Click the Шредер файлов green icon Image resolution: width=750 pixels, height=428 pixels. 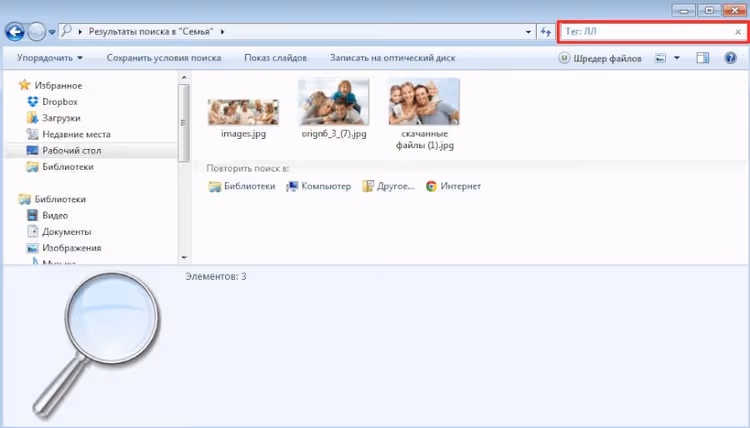564,58
